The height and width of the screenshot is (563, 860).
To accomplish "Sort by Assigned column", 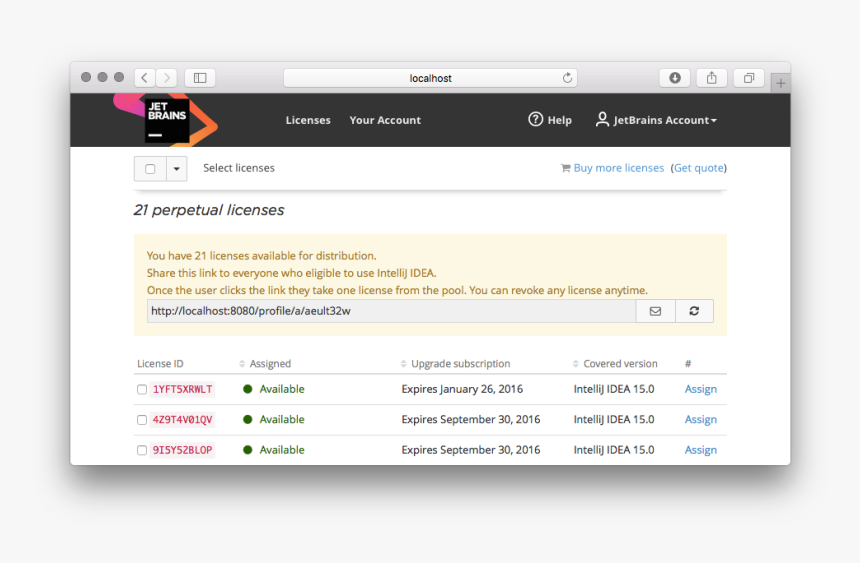I will (x=265, y=364).
